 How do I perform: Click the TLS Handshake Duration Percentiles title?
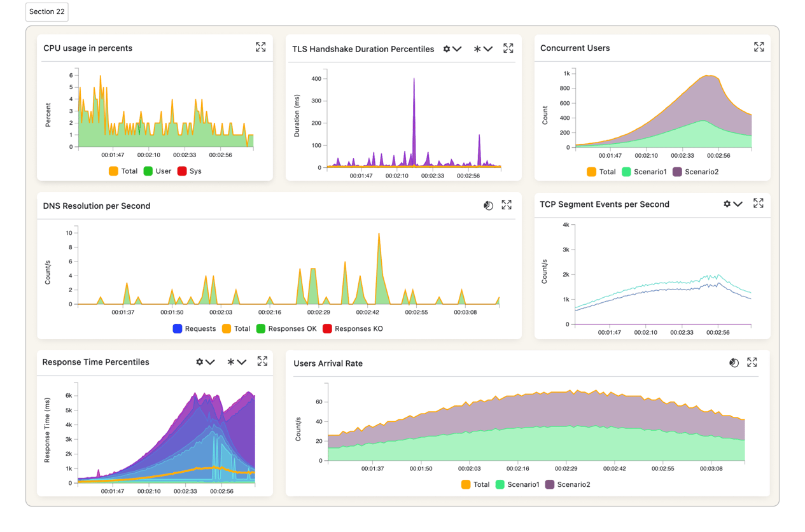[x=363, y=49]
